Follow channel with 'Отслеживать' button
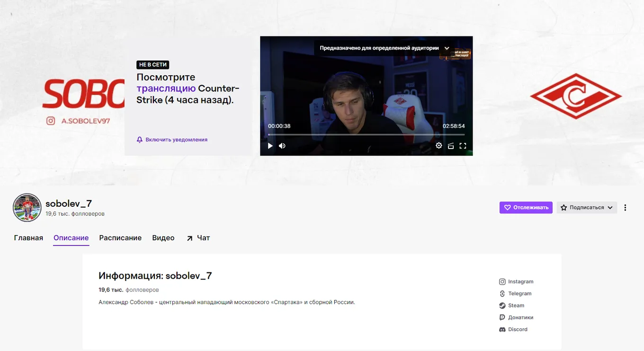Screen dimensions: 644x351 pos(526,207)
